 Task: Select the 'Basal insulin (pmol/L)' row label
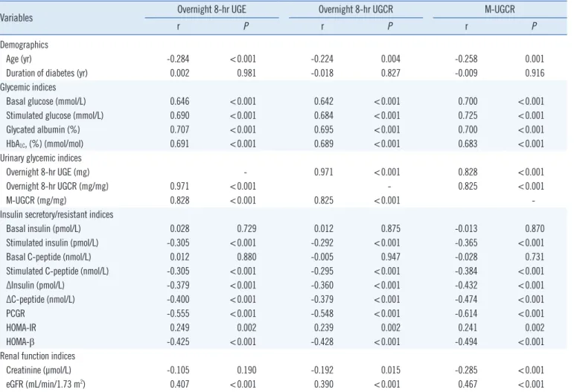(x=44, y=229)
